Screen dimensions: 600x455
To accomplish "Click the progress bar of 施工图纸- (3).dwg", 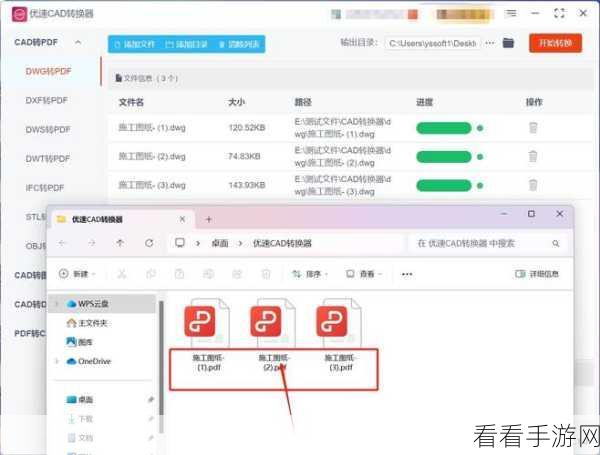I will [x=444, y=186].
